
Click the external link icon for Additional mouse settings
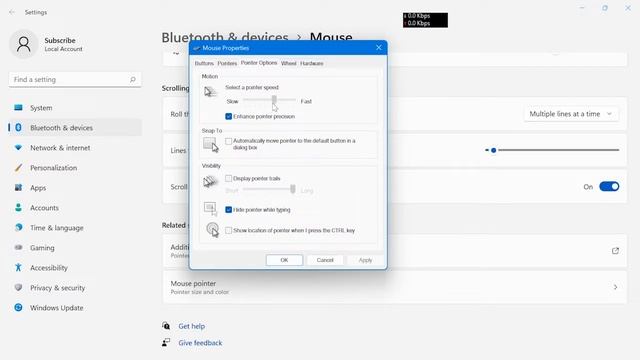(x=615, y=251)
